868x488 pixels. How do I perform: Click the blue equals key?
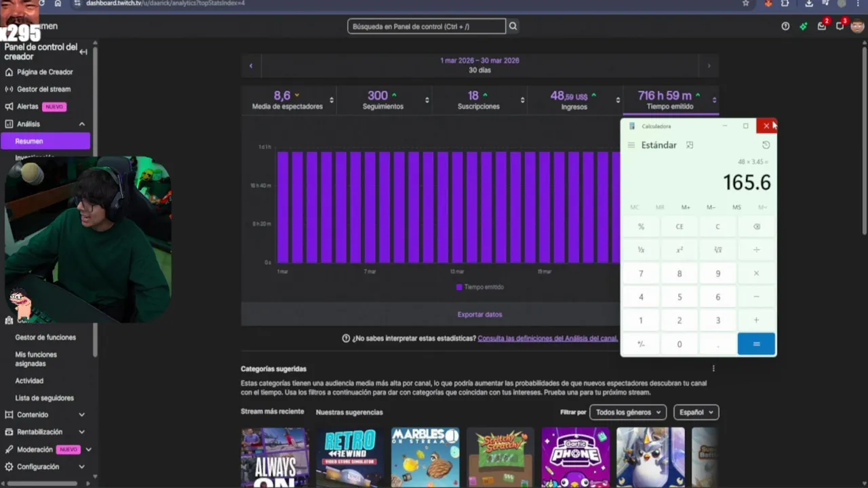click(x=757, y=344)
